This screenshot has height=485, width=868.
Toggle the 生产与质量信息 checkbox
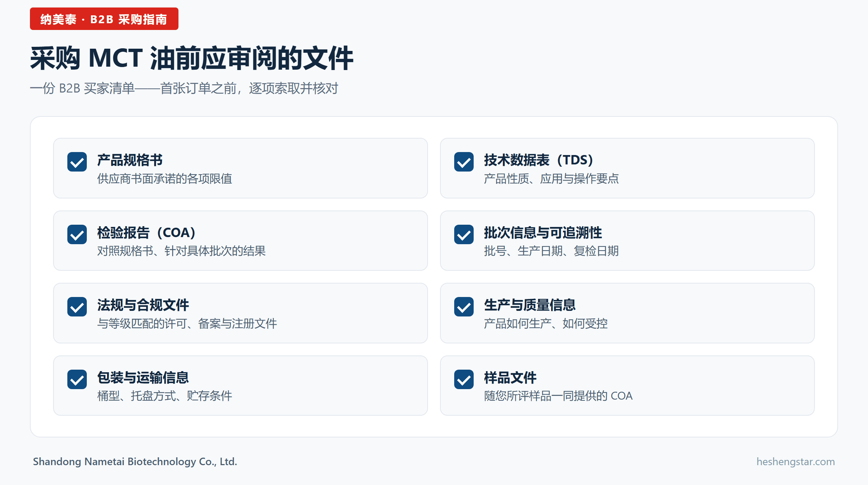tap(464, 307)
